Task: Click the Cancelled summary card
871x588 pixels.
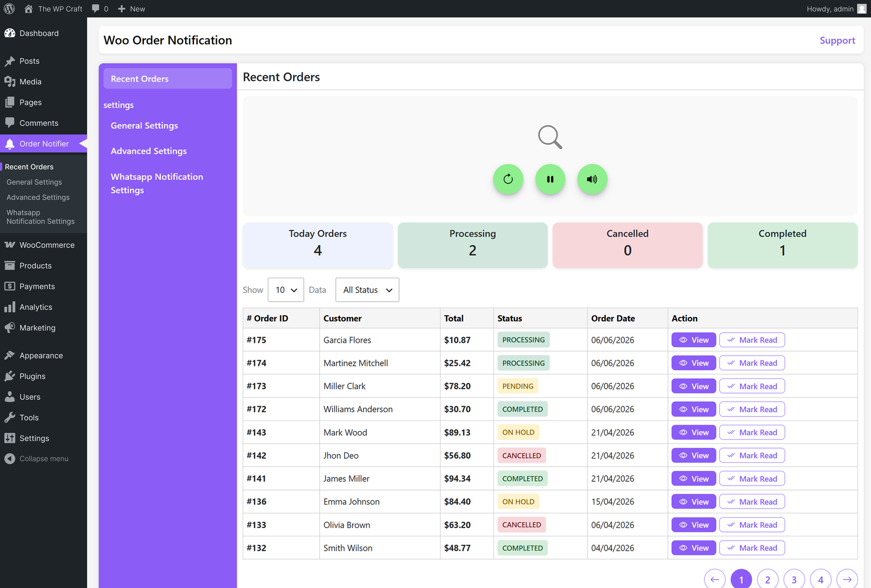Action: [x=628, y=245]
